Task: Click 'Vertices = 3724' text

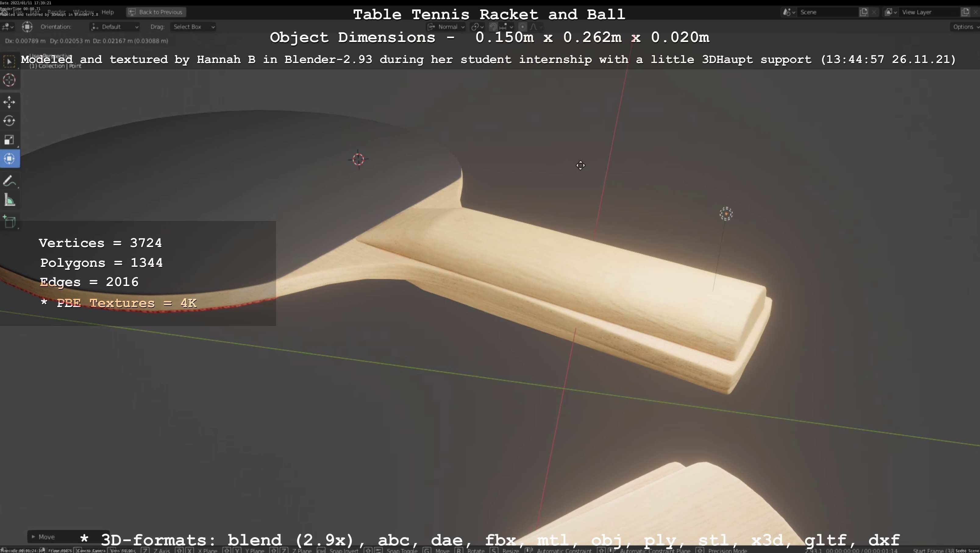Action: [100, 243]
